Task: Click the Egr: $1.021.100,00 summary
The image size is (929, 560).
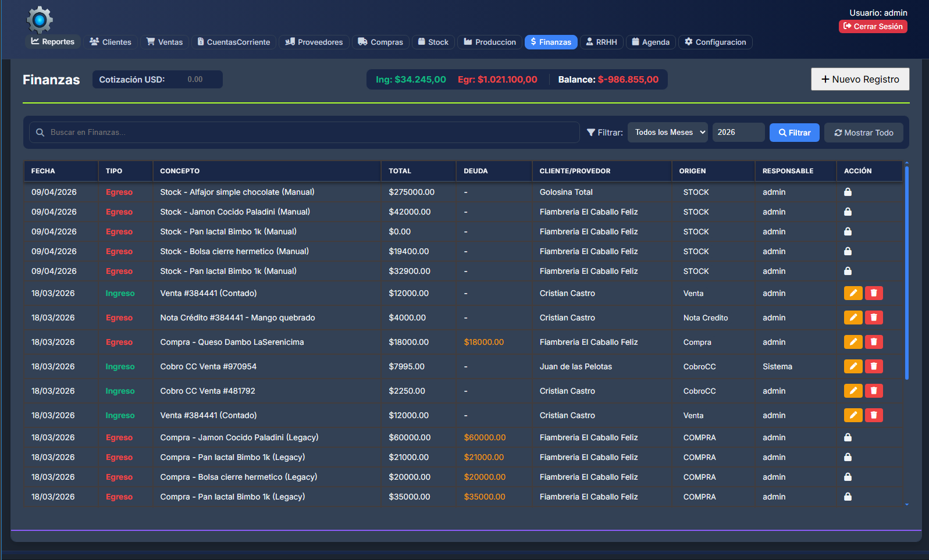Action: pyautogui.click(x=497, y=80)
